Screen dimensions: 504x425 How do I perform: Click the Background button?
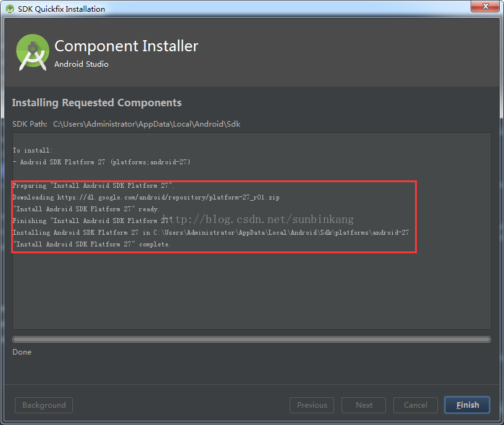tap(43, 405)
